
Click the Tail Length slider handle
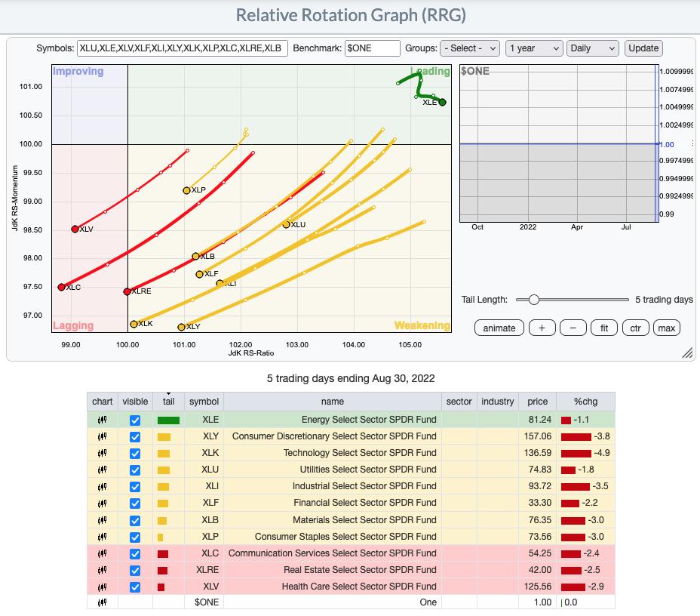point(533,300)
